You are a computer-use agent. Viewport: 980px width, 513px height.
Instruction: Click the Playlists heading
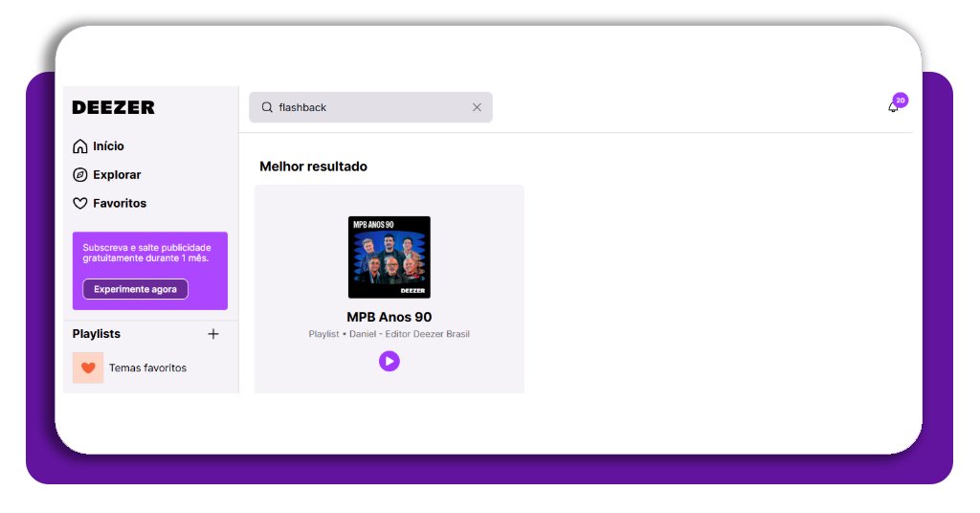click(97, 334)
